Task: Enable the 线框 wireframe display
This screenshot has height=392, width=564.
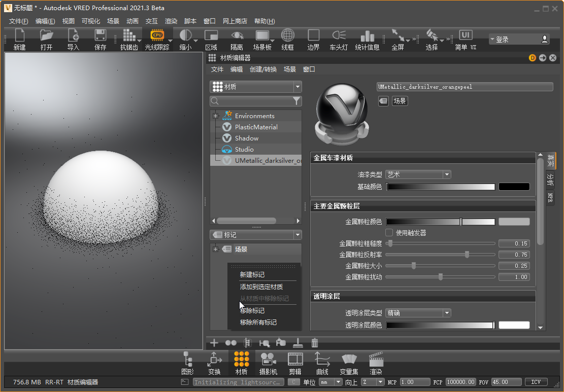Action: click(x=287, y=40)
